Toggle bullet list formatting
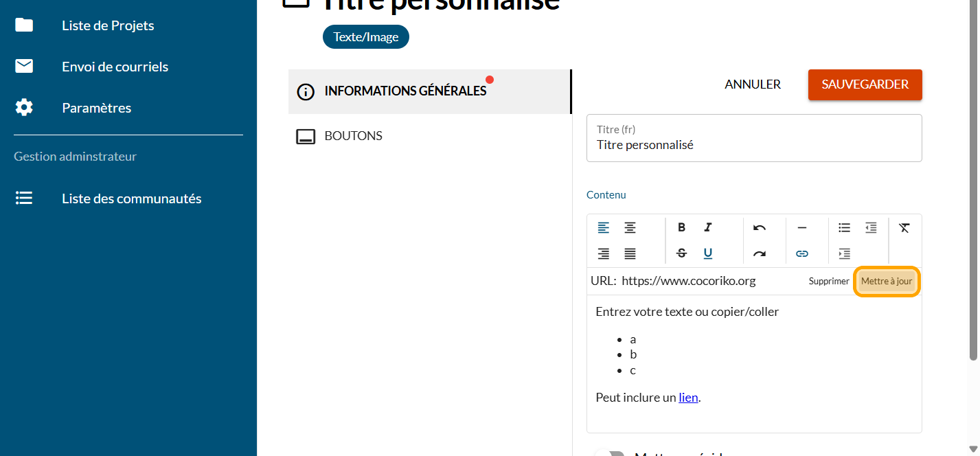The image size is (980, 456). [x=844, y=228]
